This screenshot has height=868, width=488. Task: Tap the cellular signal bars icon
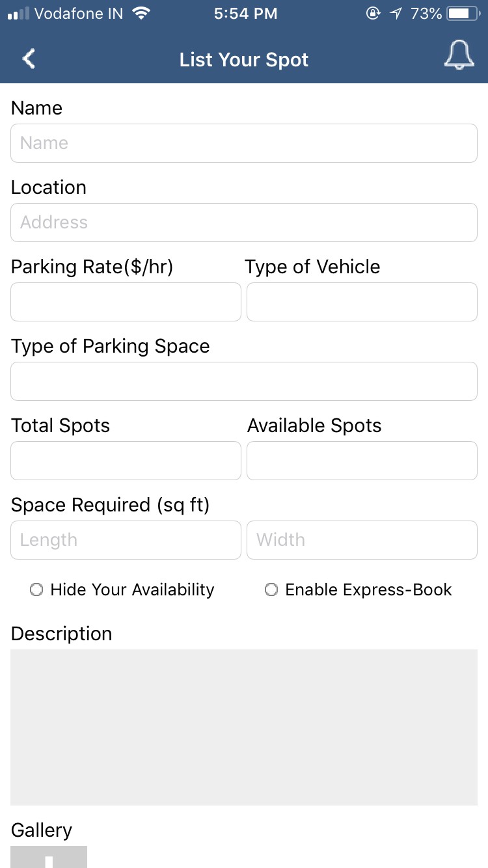click(18, 13)
